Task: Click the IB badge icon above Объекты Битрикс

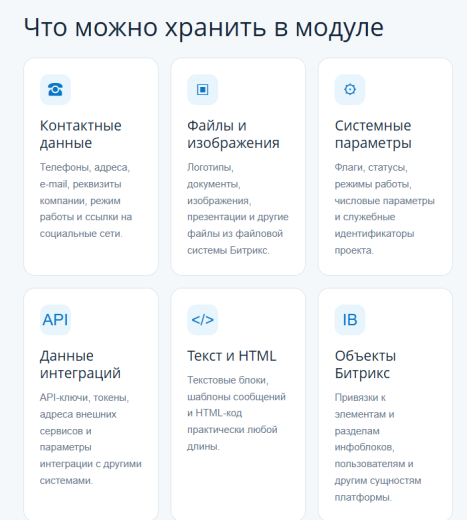Action: click(350, 320)
